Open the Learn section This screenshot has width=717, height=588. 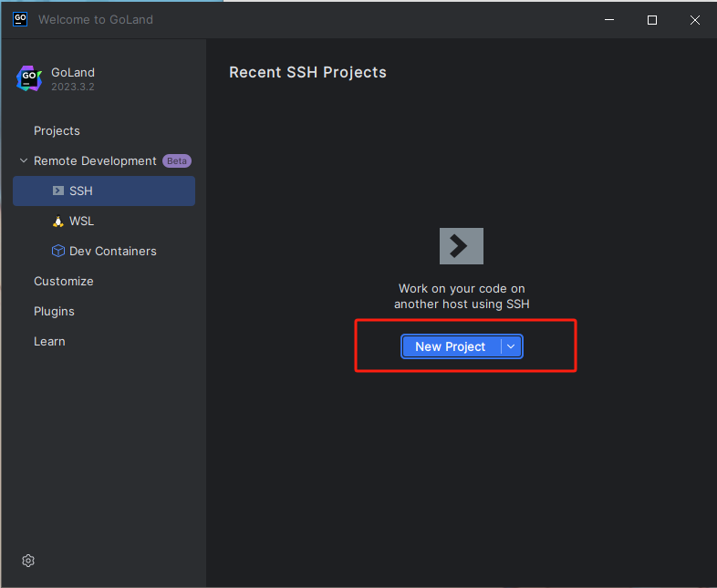49,342
